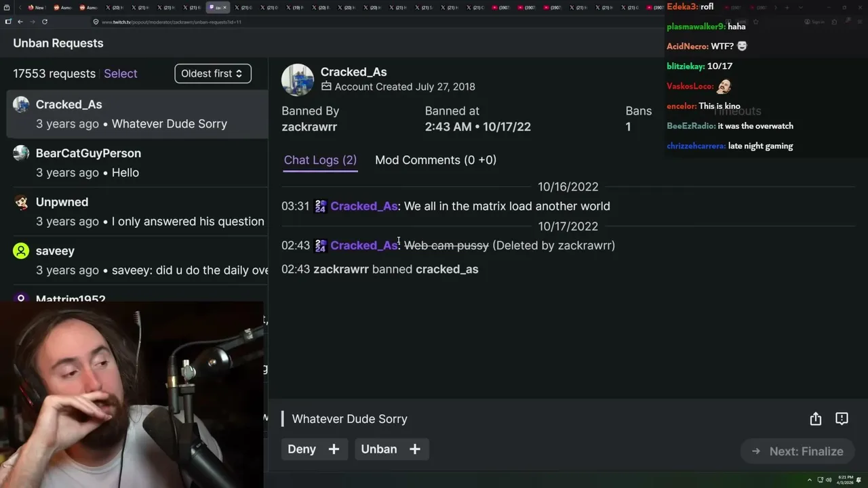
Task: Click the 'Account Created July 27, 2018' text
Action: pos(405,87)
